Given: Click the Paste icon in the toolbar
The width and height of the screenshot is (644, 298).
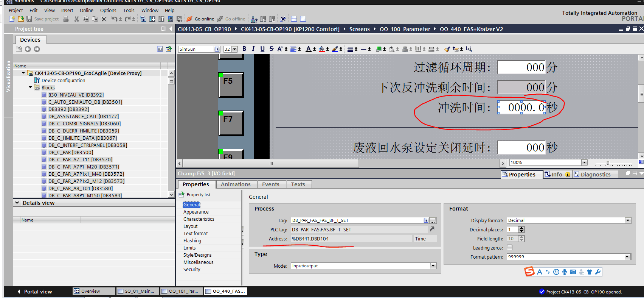Looking at the screenshot, I should pos(95,19).
